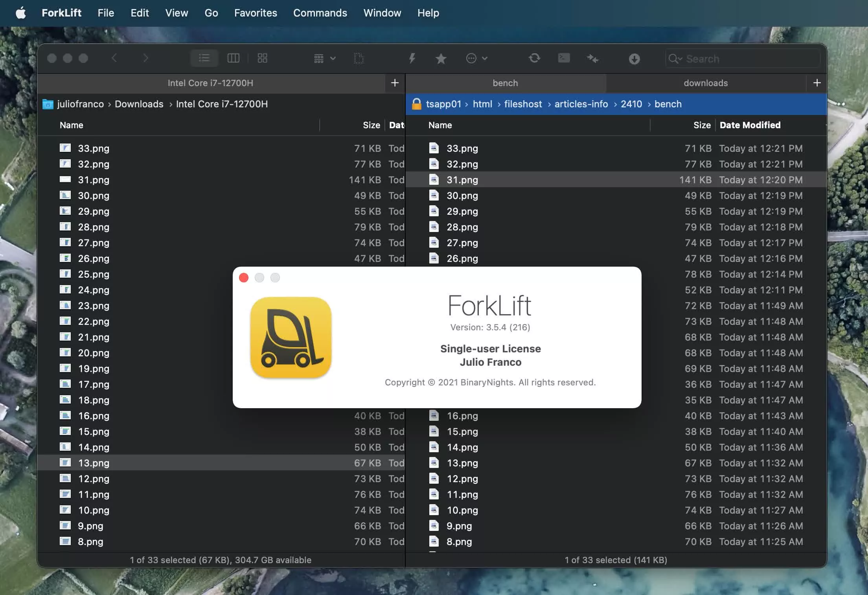Select 17.png icon in left pane
Viewport: 868px width, 595px height.
click(x=65, y=384)
